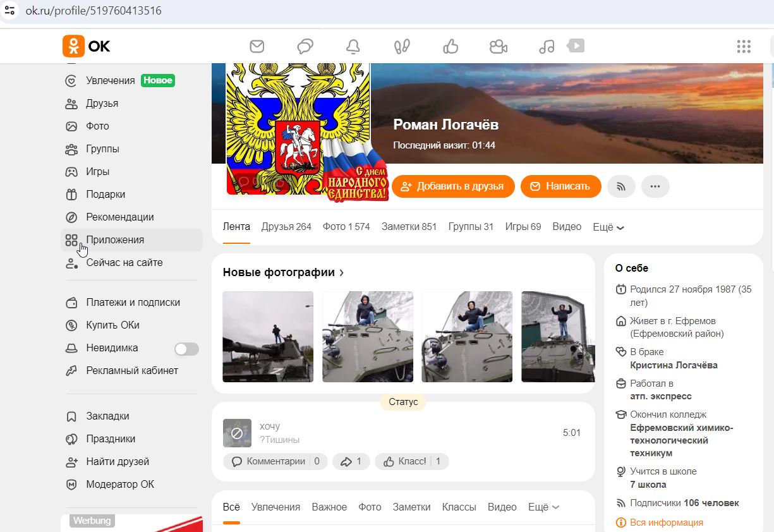Click the Игры gamepad sidebar icon
774x532 pixels.
72,172
